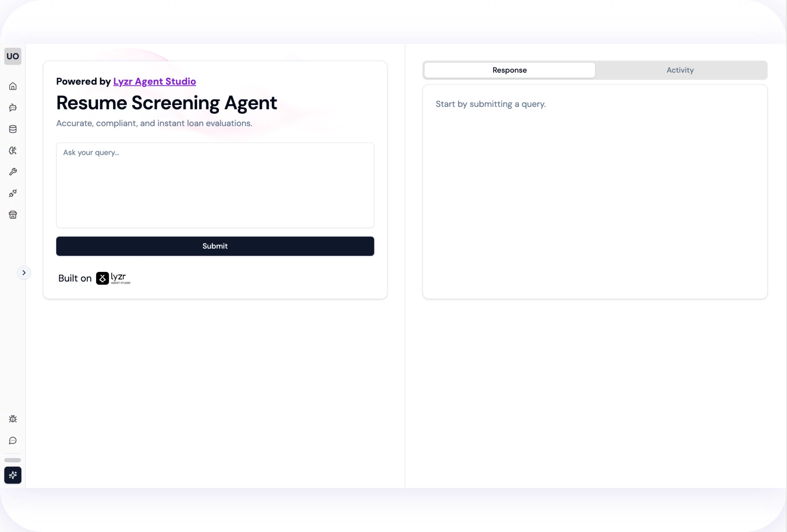
Task: Click the Lyzr Agent Studio logo
Action: [x=113, y=278]
